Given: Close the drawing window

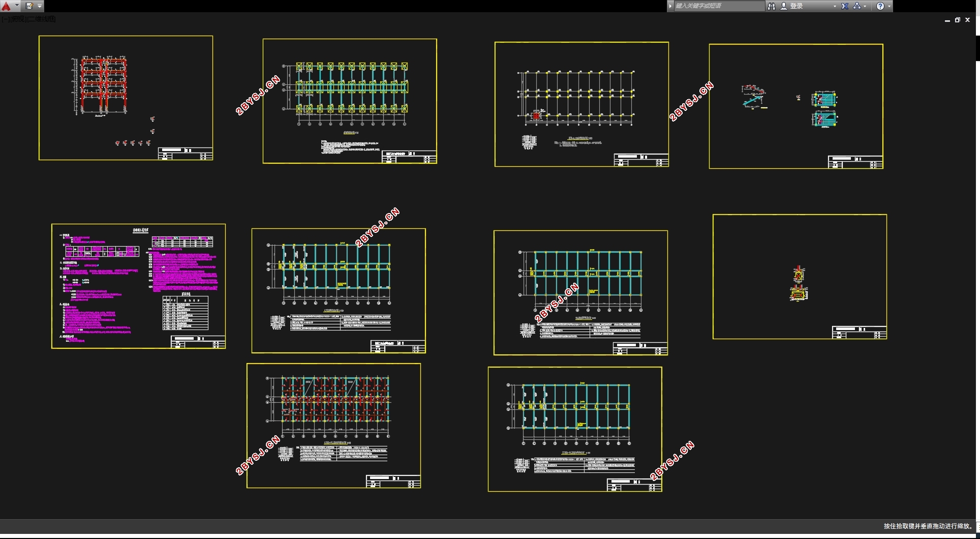Looking at the screenshot, I should [x=968, y=20].
